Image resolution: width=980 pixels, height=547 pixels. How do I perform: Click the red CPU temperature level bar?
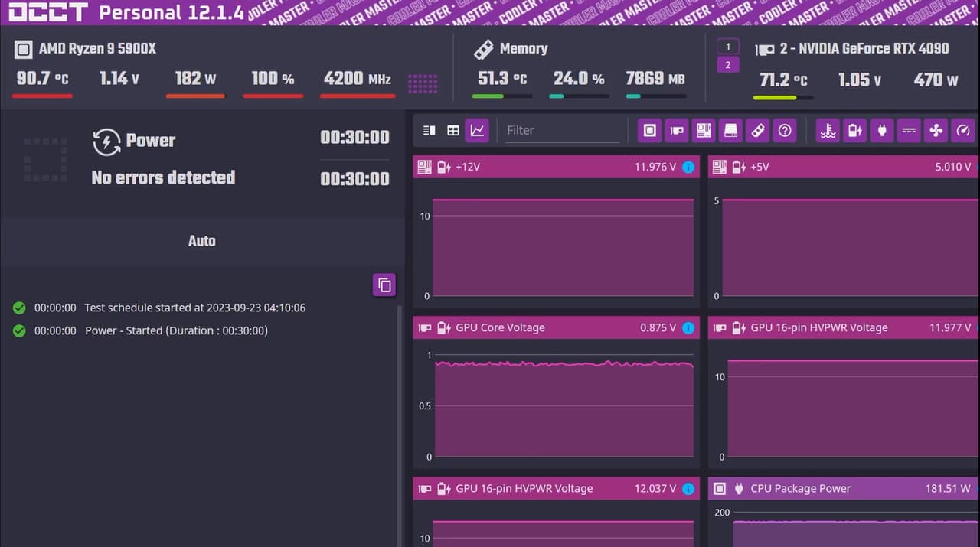(x=43, y=96)
